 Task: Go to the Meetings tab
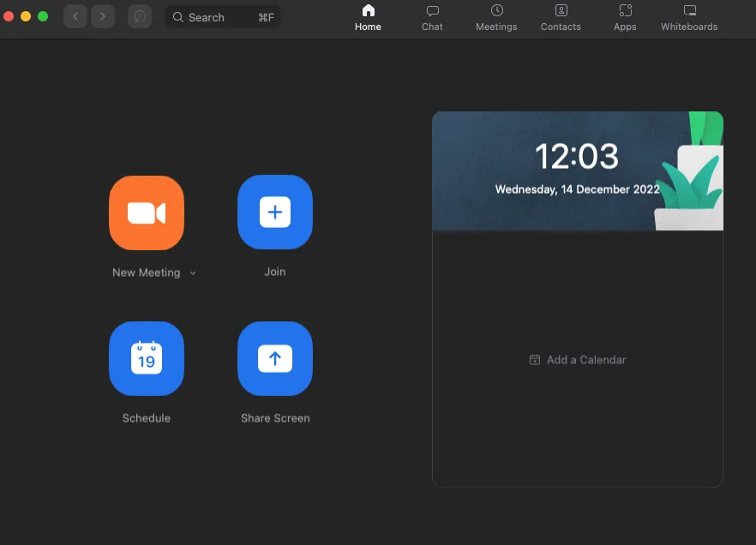point(496,18)
